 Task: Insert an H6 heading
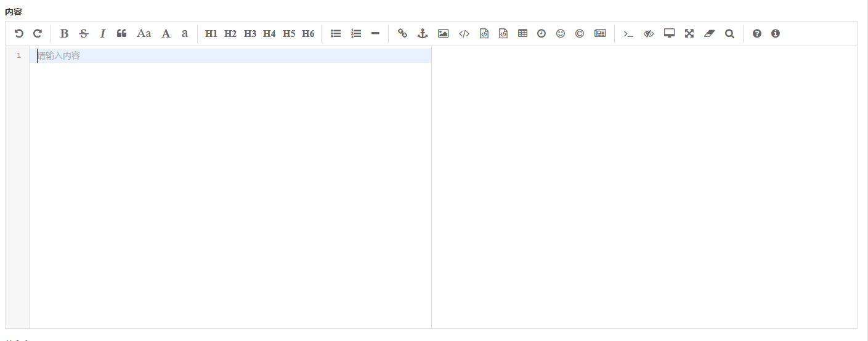click(x=308, y=34)
